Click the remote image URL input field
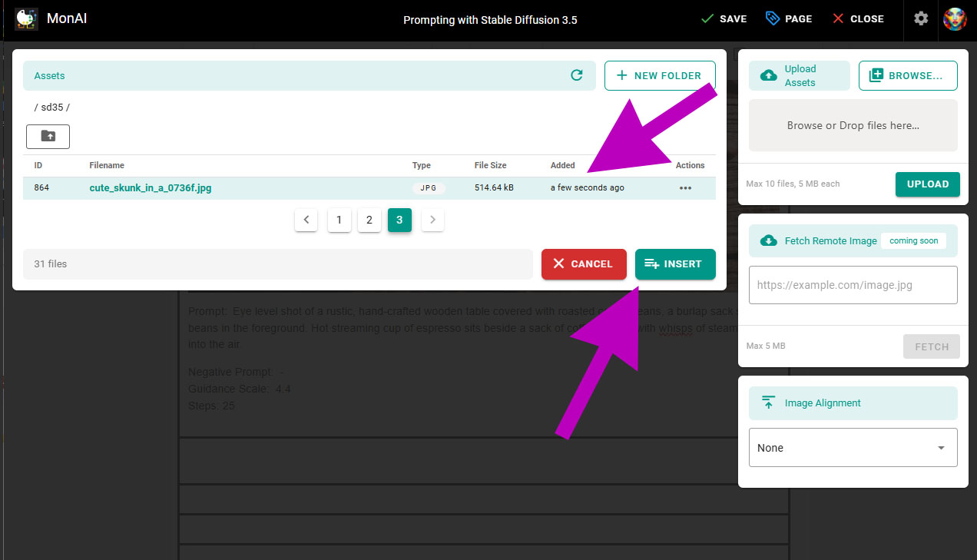The height and width of the screenshot is (560, 977). [x=853, y=285]
